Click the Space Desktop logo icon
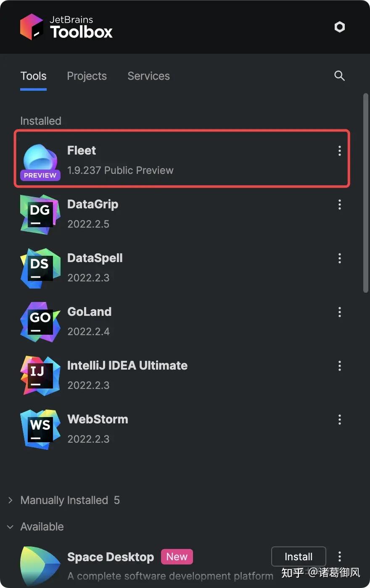The image size is (370, 588). [40, 565]
